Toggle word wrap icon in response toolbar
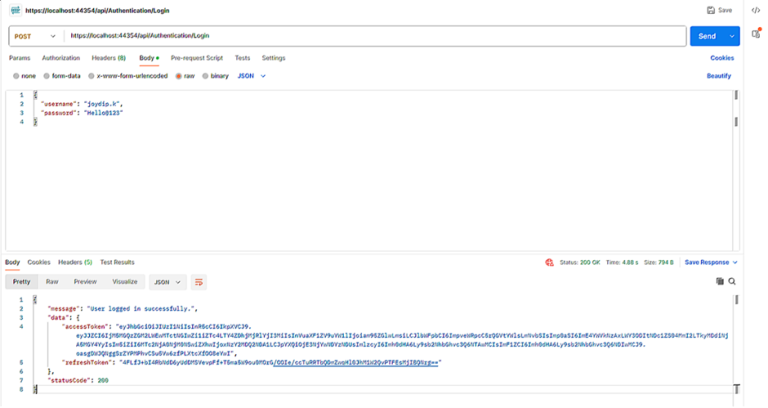768x408 pixels. coord(198,282)
